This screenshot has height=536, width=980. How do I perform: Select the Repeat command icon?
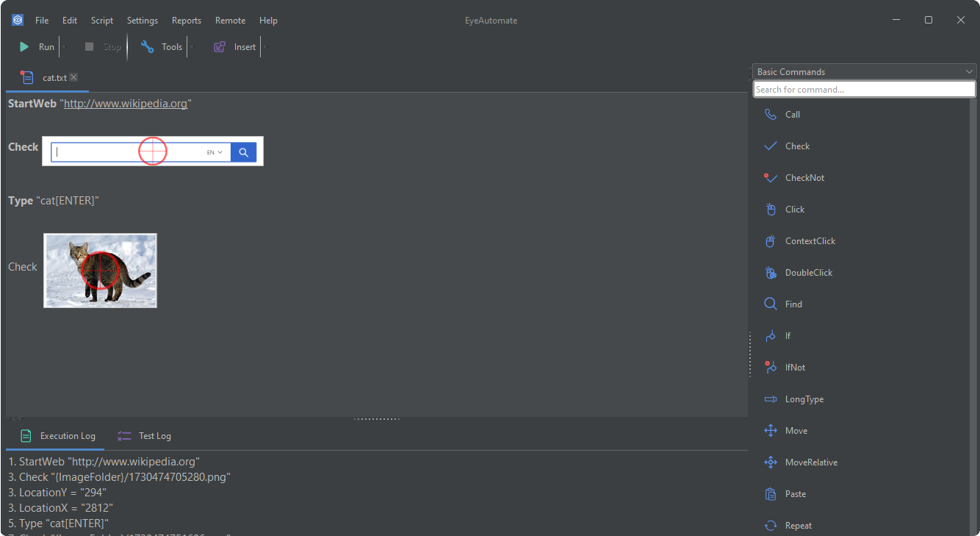click(771, 526)
